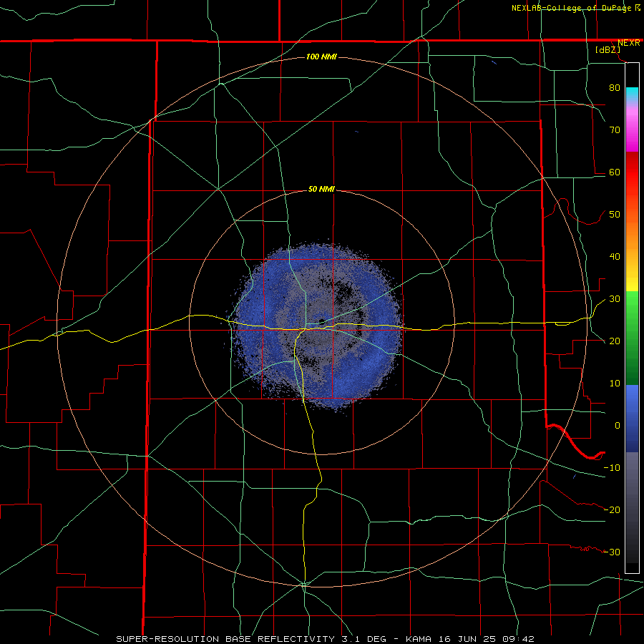This screenshot has width=644, height=644.
Task: Click the NEXR label above the color scale
Action: coord(628,43)
